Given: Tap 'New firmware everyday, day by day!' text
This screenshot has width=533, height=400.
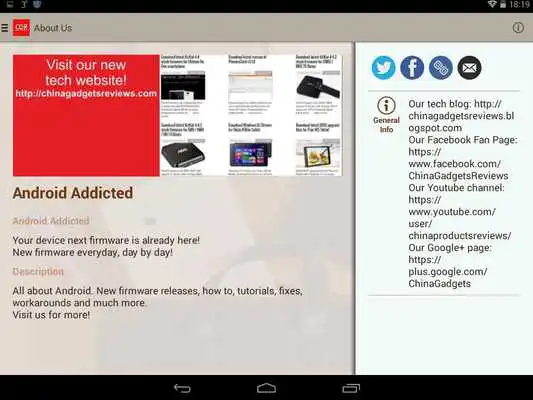Looking at the screenshot, I should (92, 253).
